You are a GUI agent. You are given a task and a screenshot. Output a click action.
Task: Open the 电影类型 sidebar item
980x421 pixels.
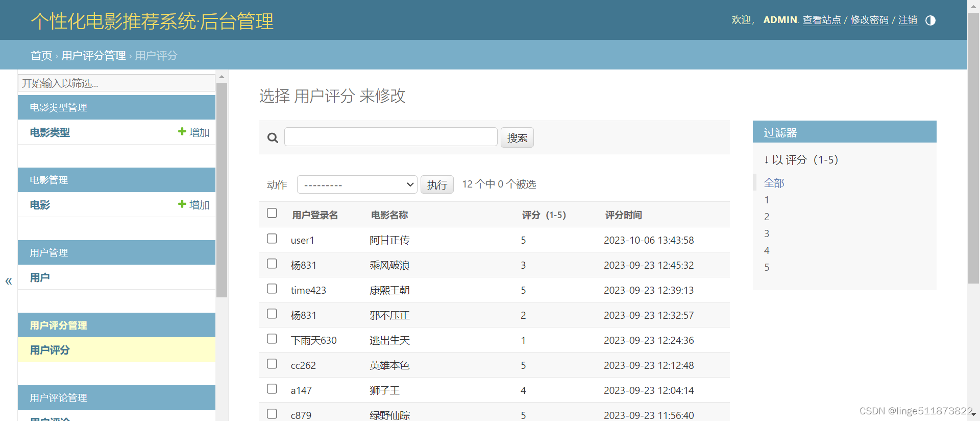point(50,132)
